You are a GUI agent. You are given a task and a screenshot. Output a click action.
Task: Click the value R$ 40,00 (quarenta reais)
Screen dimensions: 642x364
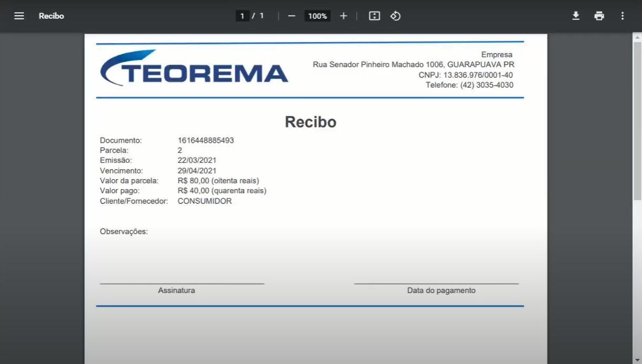coord(222,191)
